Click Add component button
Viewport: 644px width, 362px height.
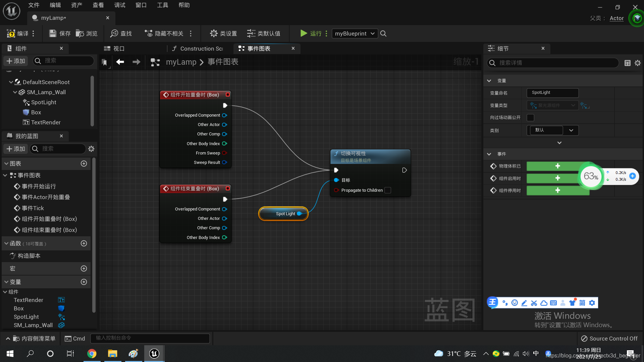[16, 61]
